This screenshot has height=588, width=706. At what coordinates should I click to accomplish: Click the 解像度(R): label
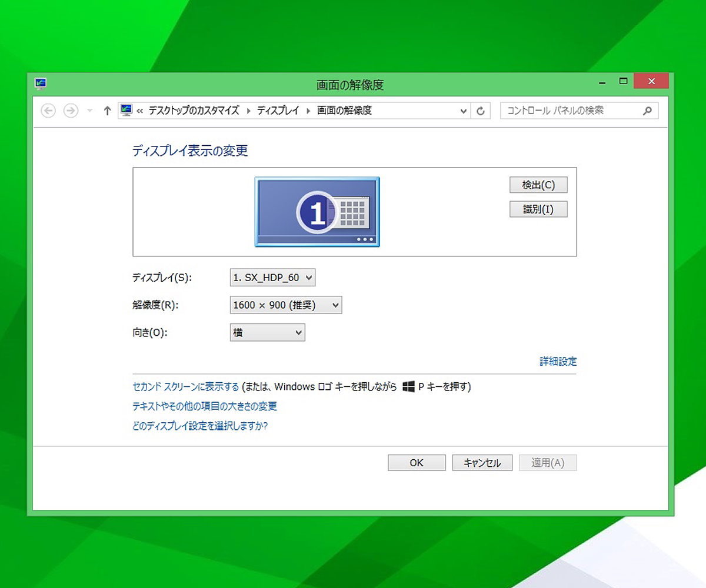click(155, 305)
